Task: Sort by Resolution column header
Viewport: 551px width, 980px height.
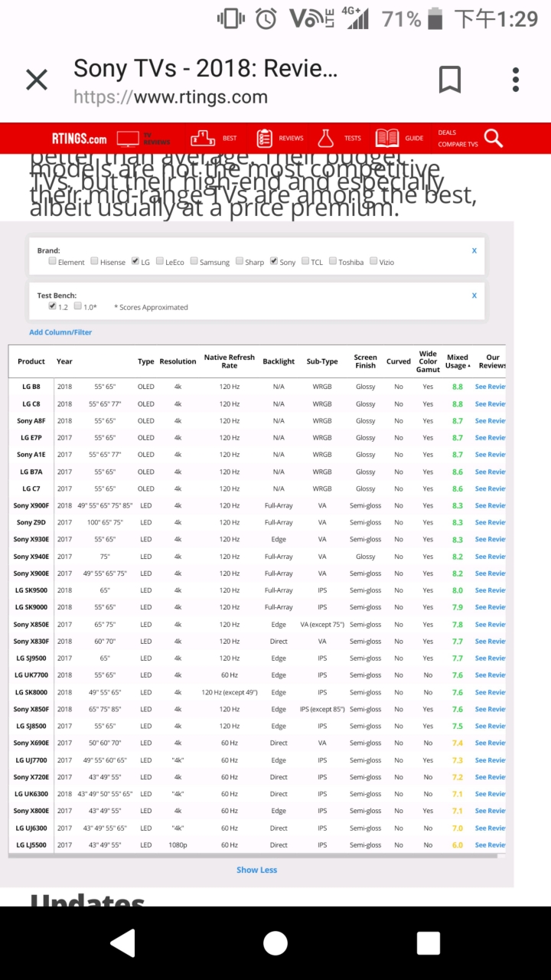Action: tap(178, 361)
